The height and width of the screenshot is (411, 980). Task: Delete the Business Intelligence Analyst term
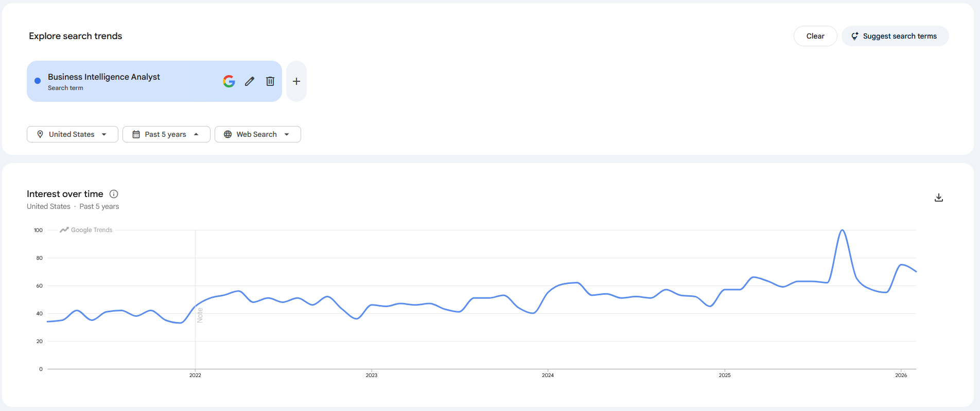tap(270, 81)
